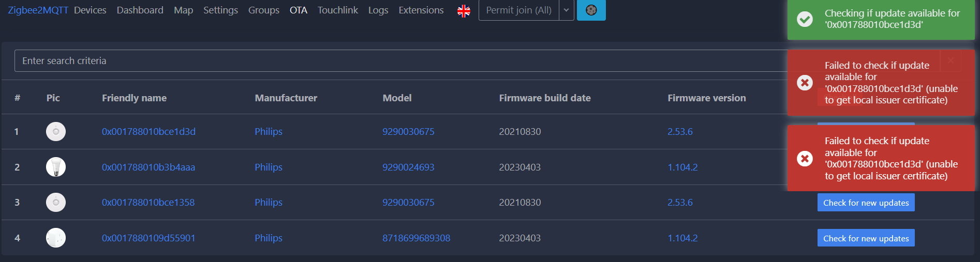Click the Permit join (All) button

pyautogui.click(x=519, y=10)
